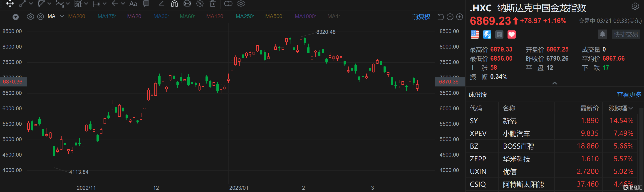Expand the wave pattern tool dropdown arrow
The image size is (644, 192).
tap(68, 3)
